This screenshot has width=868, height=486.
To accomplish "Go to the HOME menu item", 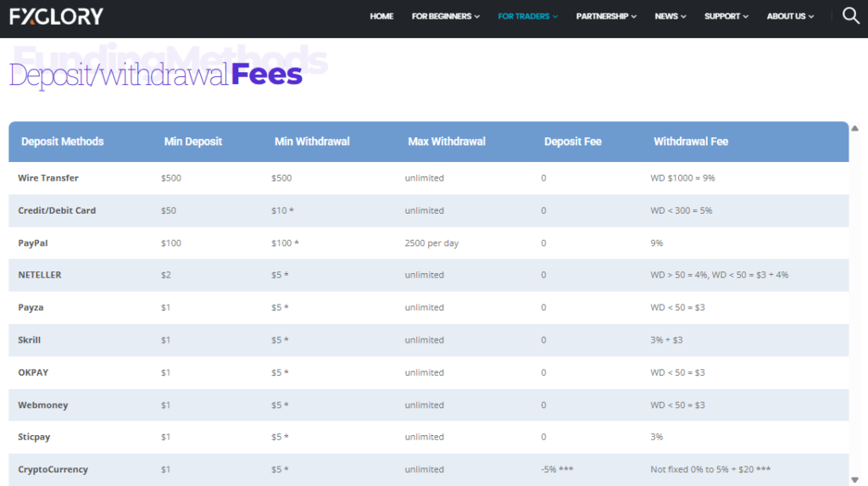I will 381,17.
